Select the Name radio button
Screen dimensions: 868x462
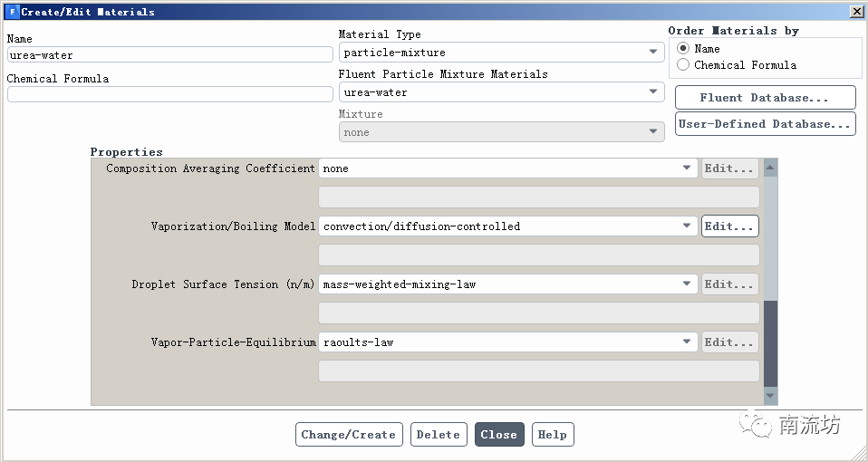[x=683, y=49]
